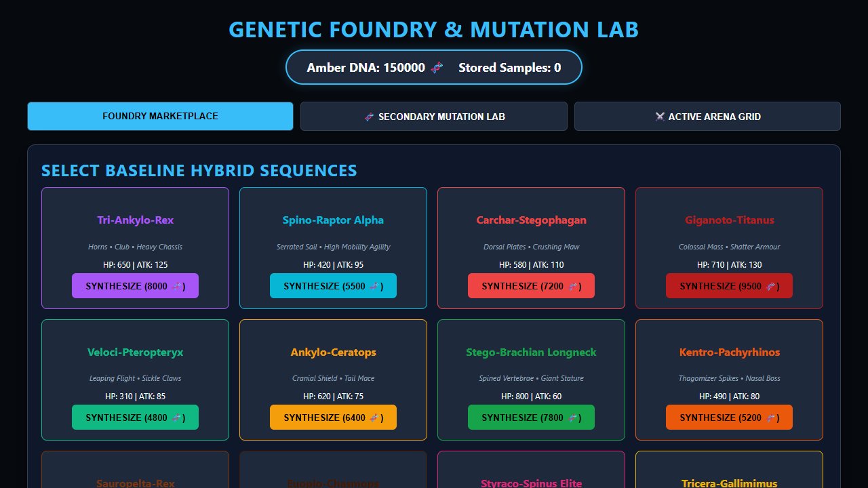The image size is (868, 488).
Task: Click 'Genetic Foundry & Mutation Lab' page title
Action: pos(434,30)
